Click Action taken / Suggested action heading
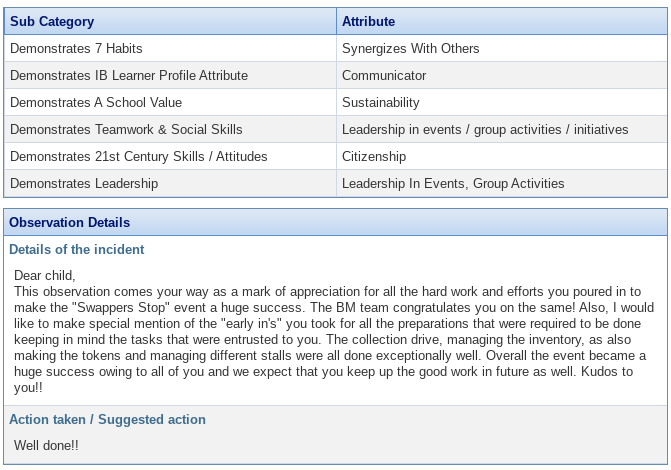The height and width of the screenshot is (470, 671). [x=107, y=419]
